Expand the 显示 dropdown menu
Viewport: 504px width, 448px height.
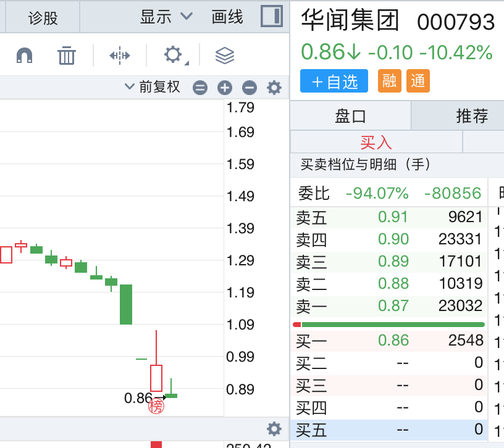166,17
